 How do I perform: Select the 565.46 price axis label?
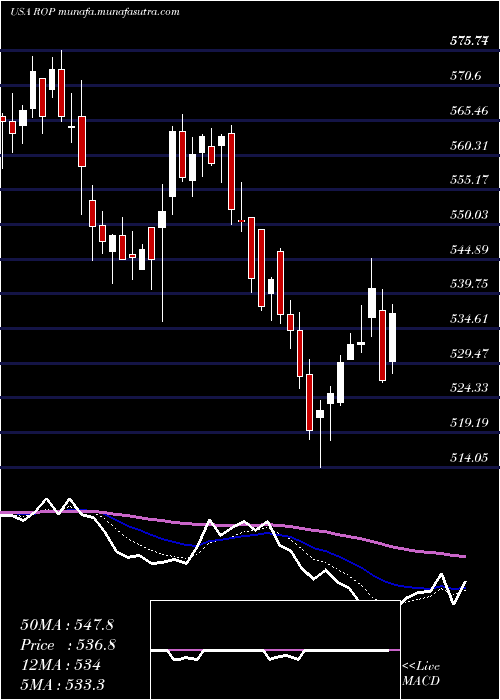click(469, 111)
